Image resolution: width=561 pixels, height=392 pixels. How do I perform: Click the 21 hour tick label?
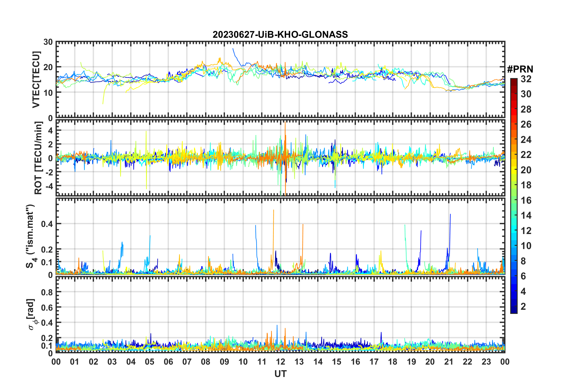point(449,362)
